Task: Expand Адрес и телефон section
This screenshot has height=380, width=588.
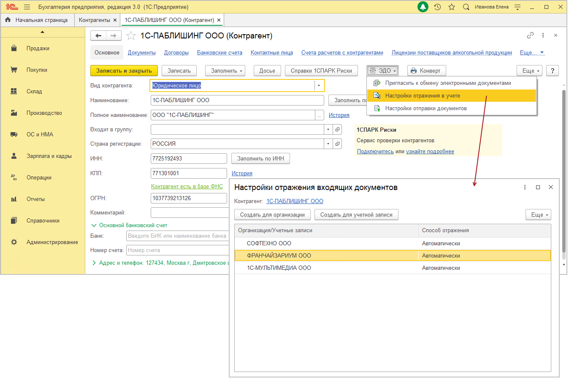Action: coord(160,263)
